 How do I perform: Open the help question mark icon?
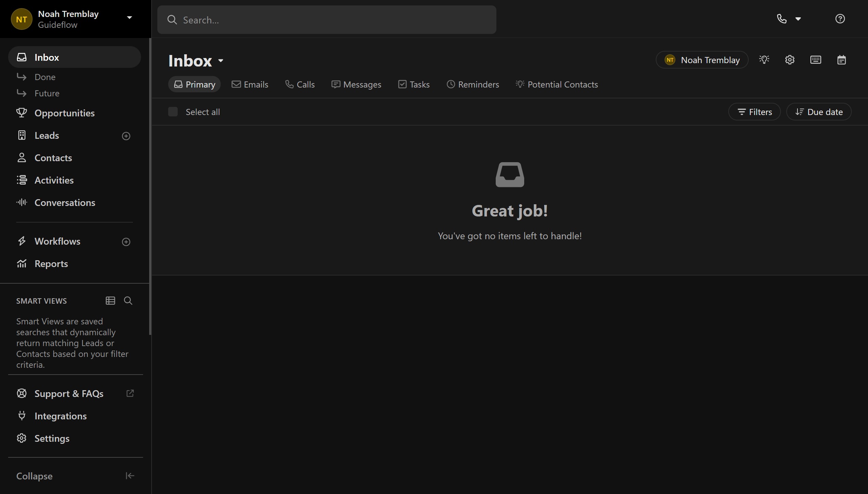pos(840,19)
